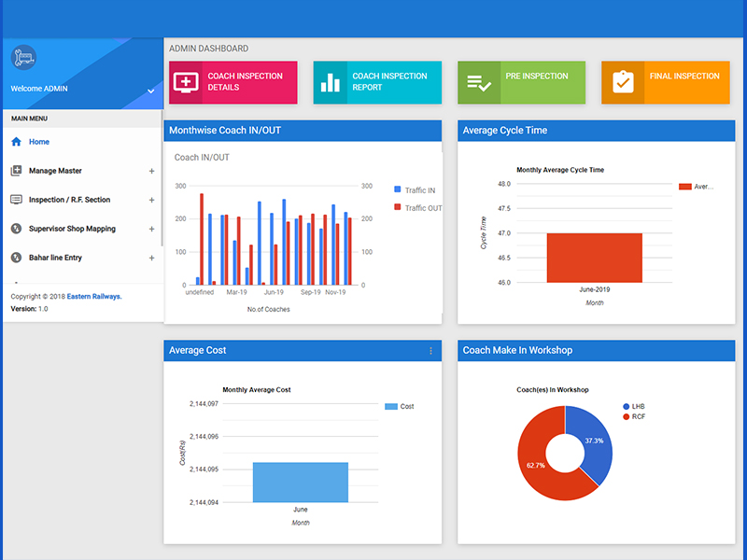Click the Manage Master icon

[x=16, y=171]
